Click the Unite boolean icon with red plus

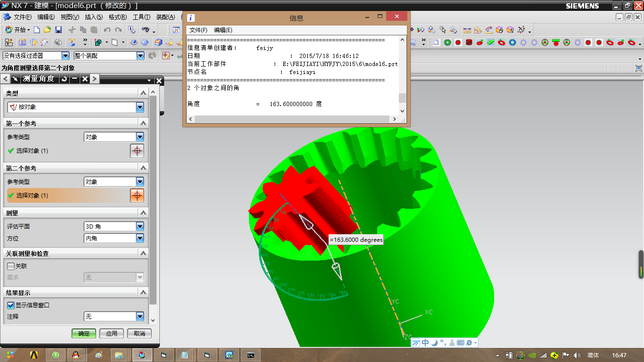[x=98, y=42]
